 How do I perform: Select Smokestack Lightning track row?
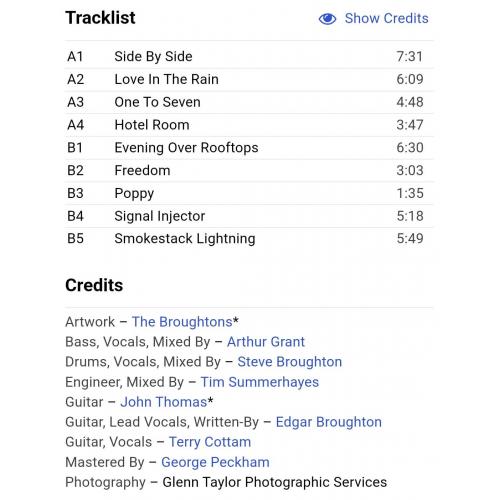coord(249,239)
